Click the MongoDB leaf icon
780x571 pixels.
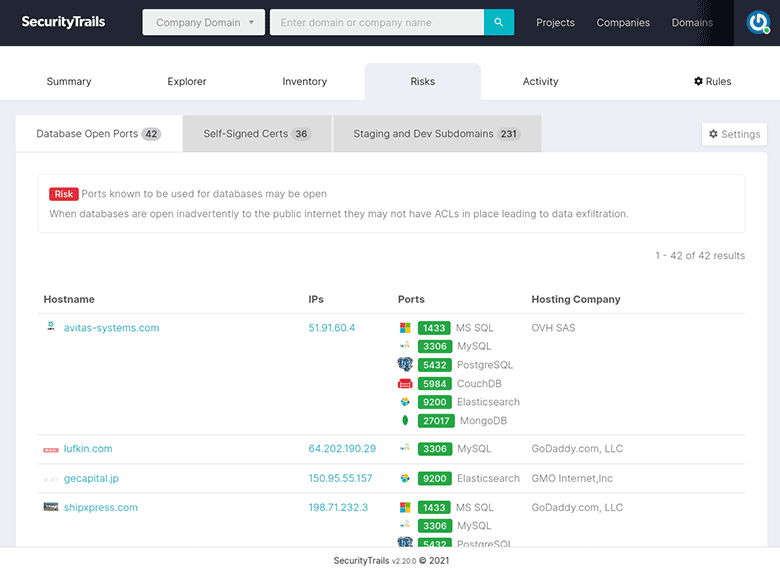[405, 421]
